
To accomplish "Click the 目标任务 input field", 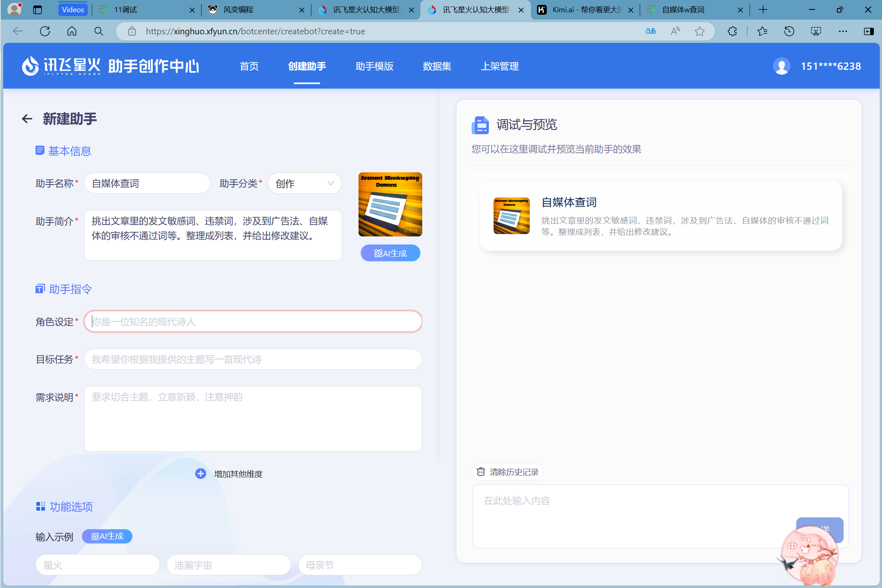I will pos(253,359).
